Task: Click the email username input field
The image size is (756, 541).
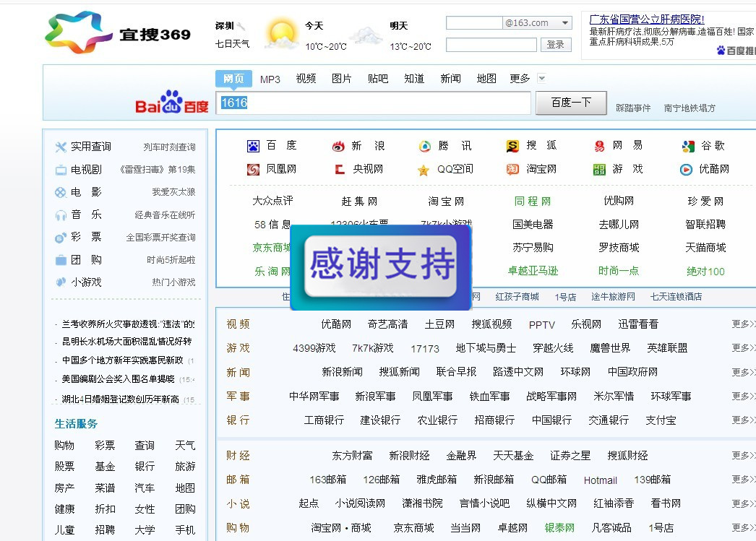Action: tap(474, 22)
